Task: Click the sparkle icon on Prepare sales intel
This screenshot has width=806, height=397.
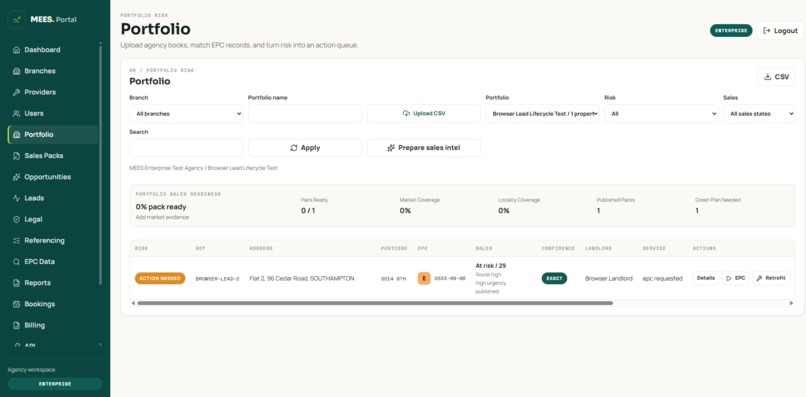Action: tap(391, 148)
